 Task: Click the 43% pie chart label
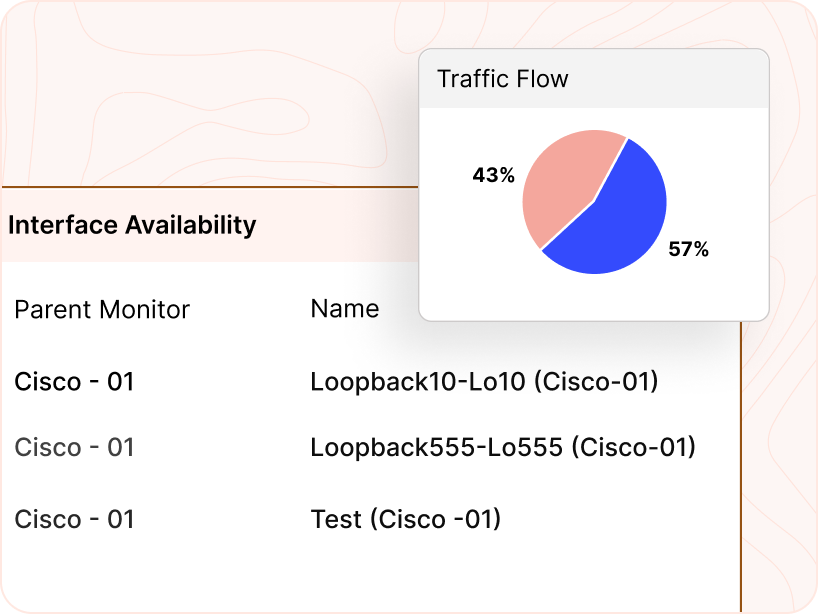click(493, 176)
